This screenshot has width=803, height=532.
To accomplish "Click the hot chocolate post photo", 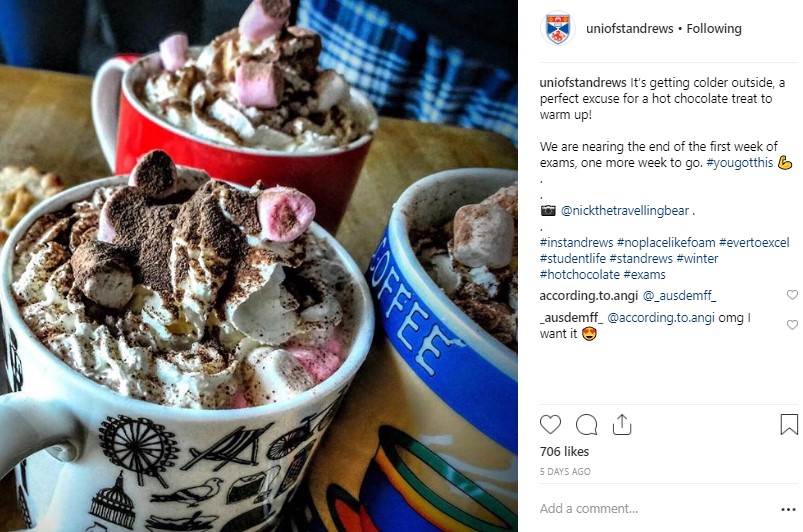I will tap(259, 266).
